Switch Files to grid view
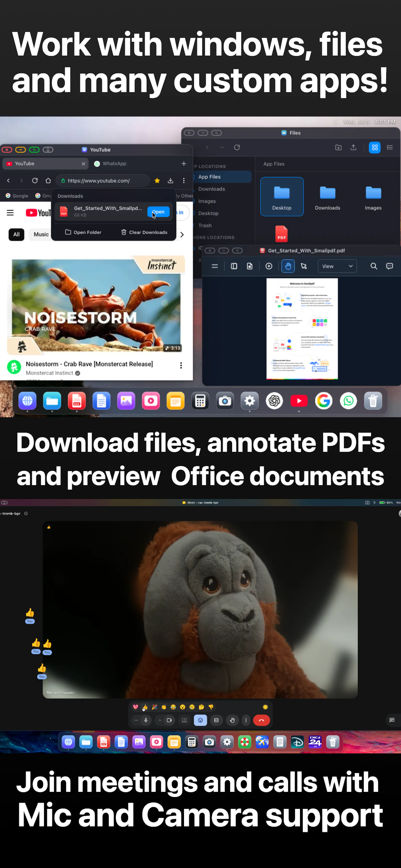Screen dimensions: 401x868 tap(375, 147)
